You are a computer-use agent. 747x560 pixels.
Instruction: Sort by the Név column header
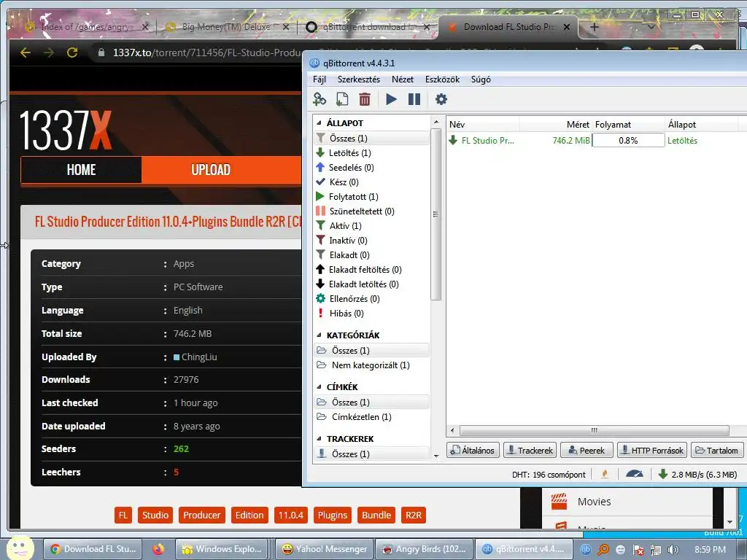[483, 124]
